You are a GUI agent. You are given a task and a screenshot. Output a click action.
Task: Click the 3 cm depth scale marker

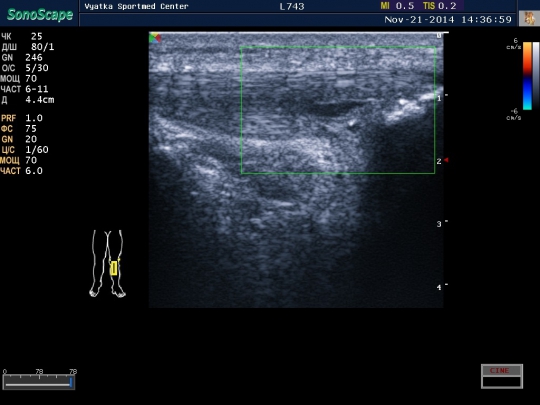click(x=439, y=224)
